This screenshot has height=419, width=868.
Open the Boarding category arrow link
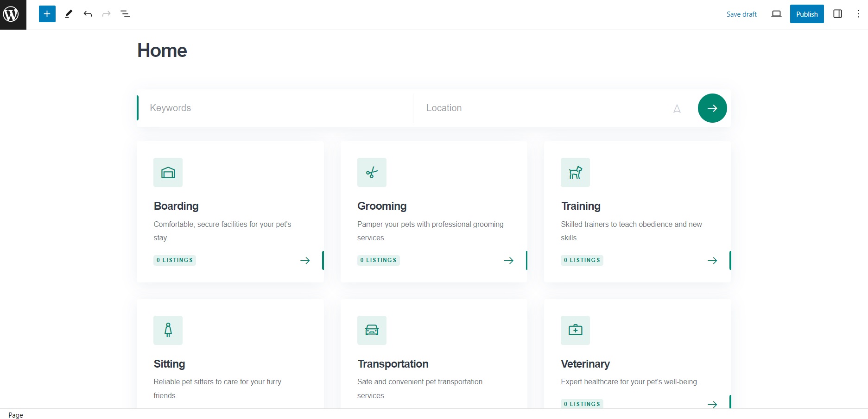[x=304, y=260]
